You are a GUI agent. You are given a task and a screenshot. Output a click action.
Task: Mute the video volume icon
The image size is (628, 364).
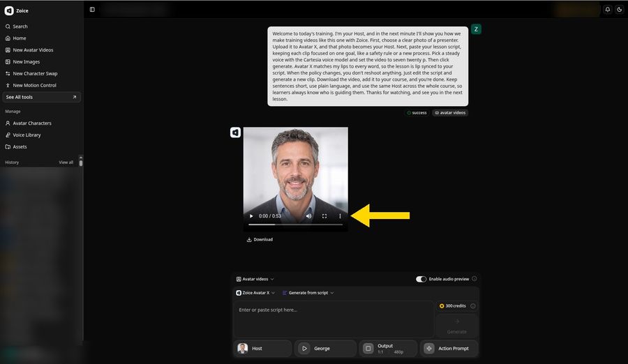coord(309,216)
